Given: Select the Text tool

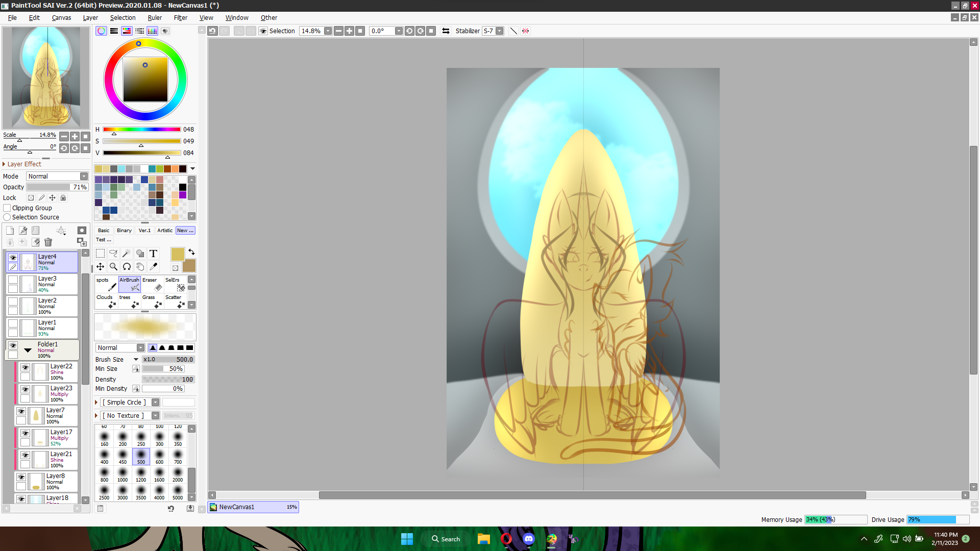Looking at the screenshot, I should [x=153, y=254].
